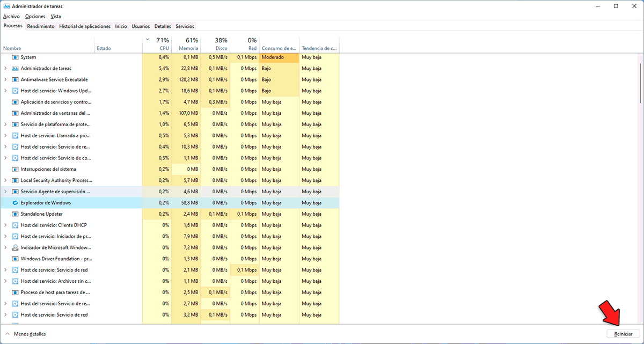Click the System process icon

[x=15, y=57]
